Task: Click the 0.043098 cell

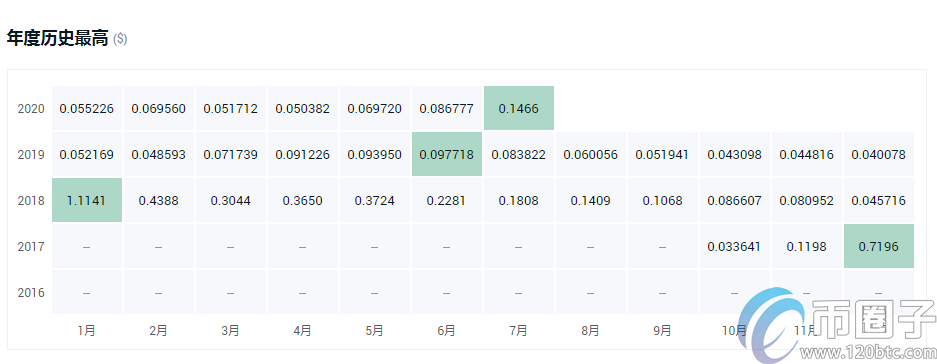Action: pos(734,154)
